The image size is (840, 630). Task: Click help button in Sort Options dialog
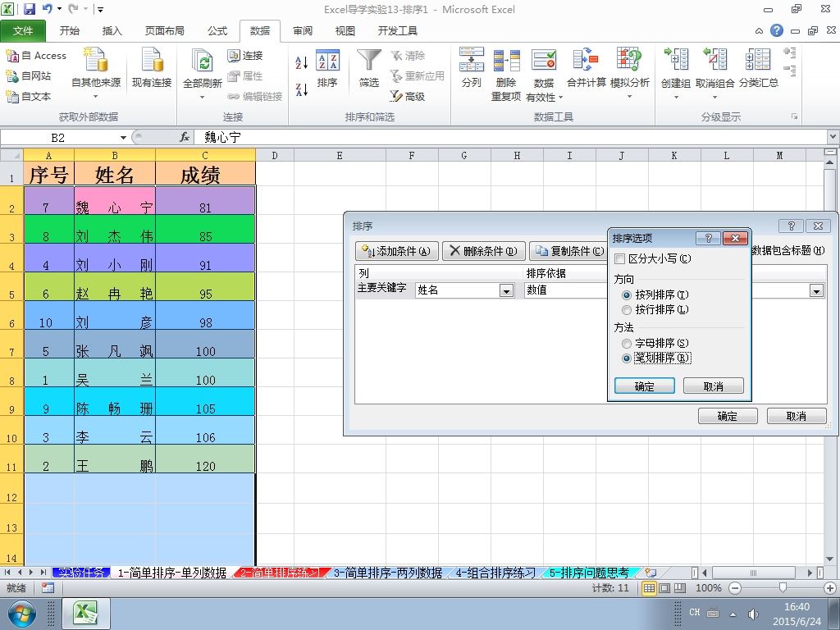tap(708, 239)
